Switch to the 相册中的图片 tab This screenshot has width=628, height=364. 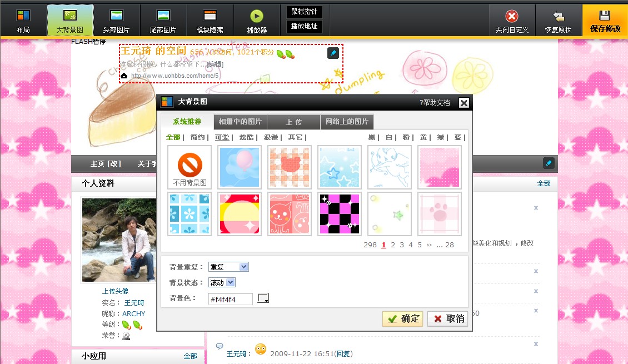pos(240,122)
